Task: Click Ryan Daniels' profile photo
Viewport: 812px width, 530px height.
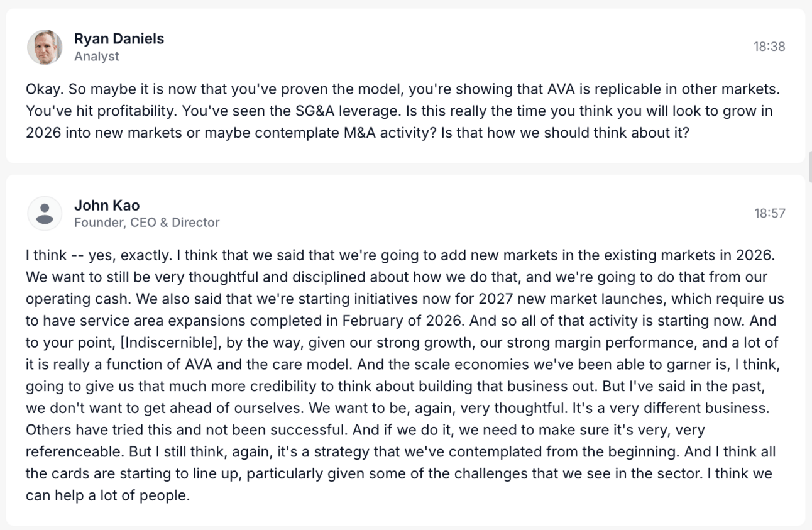Action: (45, 47)
